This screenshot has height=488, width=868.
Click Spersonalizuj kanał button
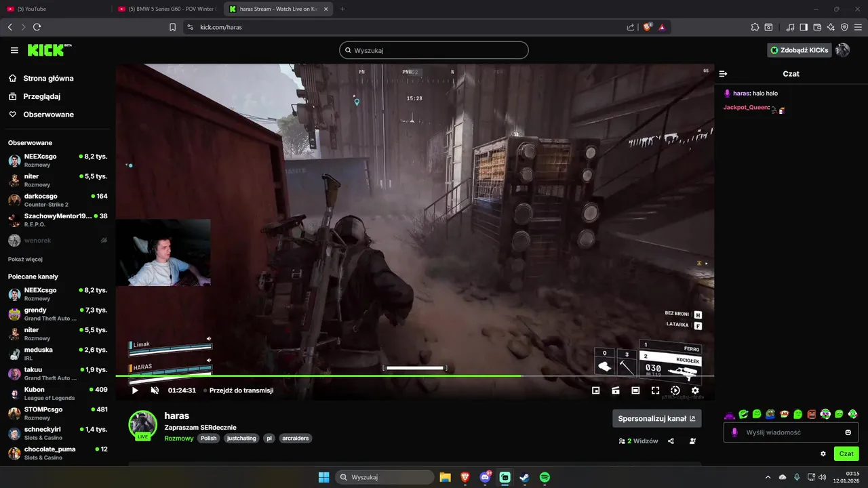(656, 418)
